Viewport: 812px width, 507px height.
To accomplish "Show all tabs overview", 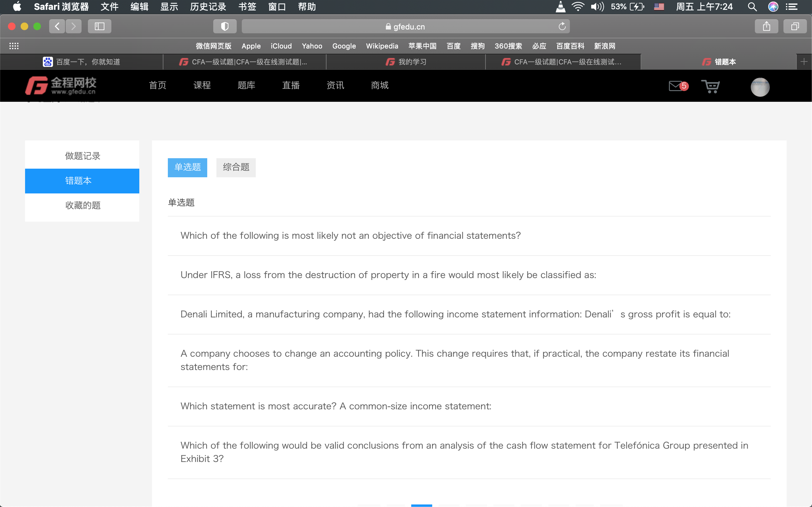I will (795, 27).
